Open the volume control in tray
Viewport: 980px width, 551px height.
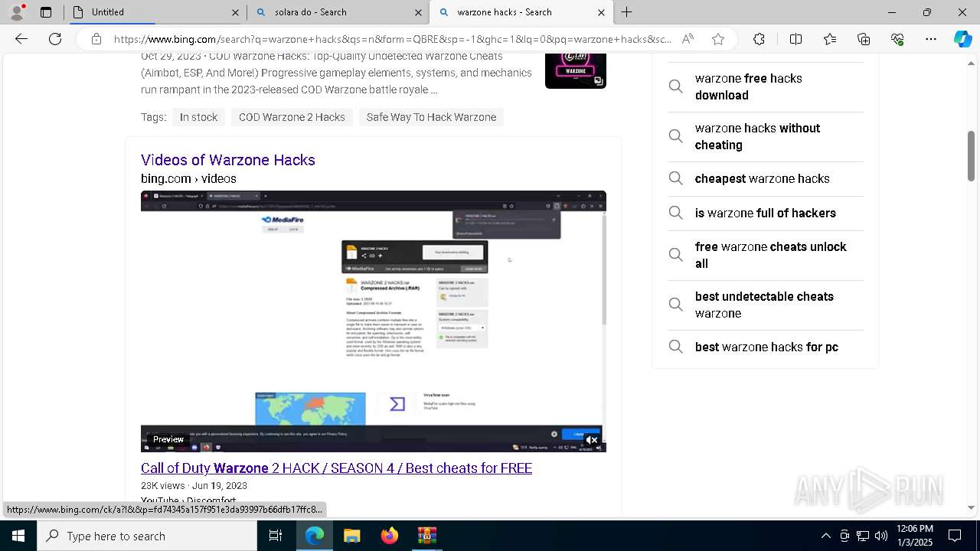click(x=880, y=536)
